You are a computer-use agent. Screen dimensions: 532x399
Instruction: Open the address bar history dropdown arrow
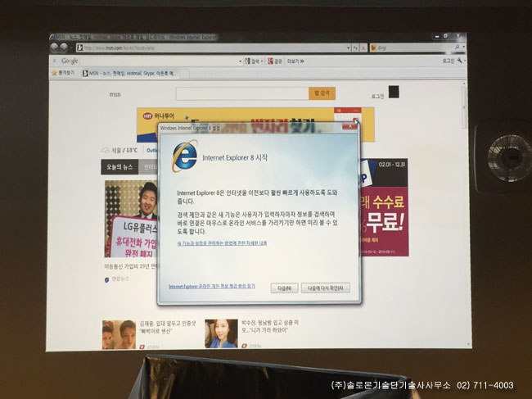[349, 48]
